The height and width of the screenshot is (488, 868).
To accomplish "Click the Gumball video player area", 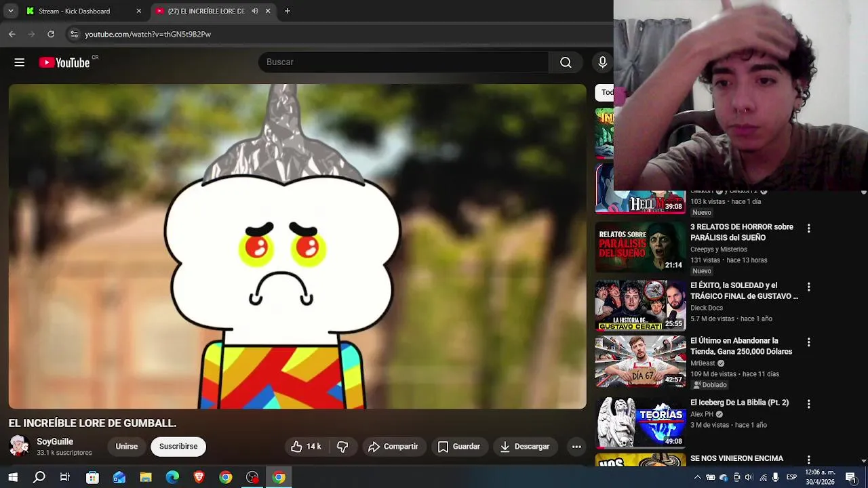I will coord(298,247).
